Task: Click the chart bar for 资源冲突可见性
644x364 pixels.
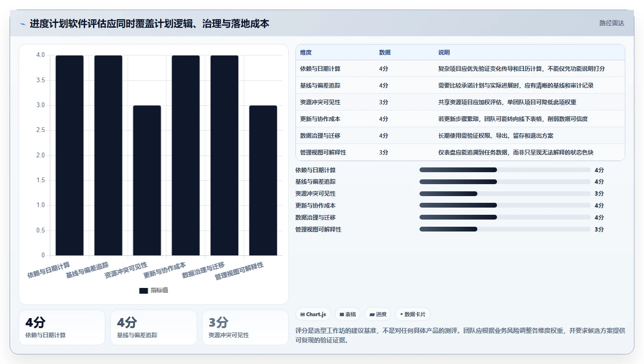Action: 147,180
